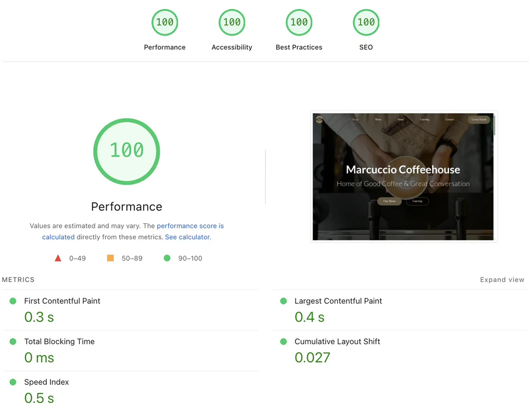Click the green dot beside Largest Contentful Paint
The width and height of the screenshot is (532, 413).
[x=283, y=301]
